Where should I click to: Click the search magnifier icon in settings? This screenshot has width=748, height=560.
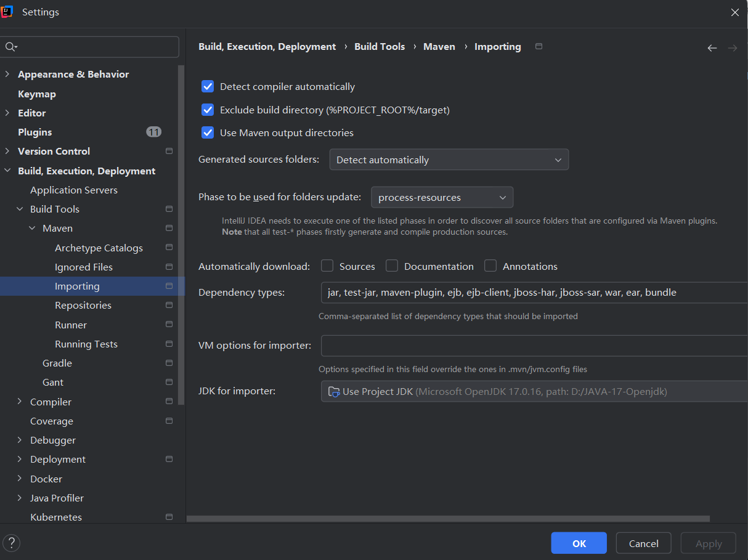pos(10,47)
